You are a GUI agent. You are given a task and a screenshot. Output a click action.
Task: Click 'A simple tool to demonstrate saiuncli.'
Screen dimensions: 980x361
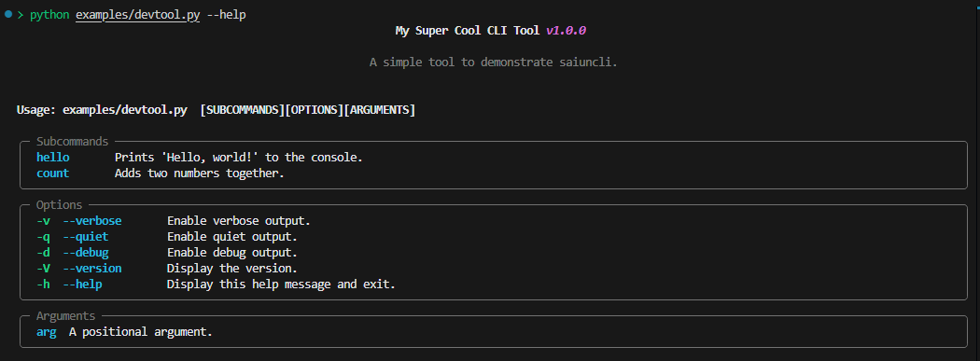pos(493,62)
